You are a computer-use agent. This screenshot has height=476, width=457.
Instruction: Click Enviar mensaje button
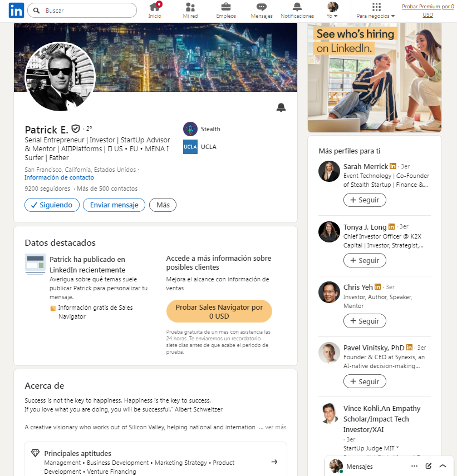click(114, 205)
